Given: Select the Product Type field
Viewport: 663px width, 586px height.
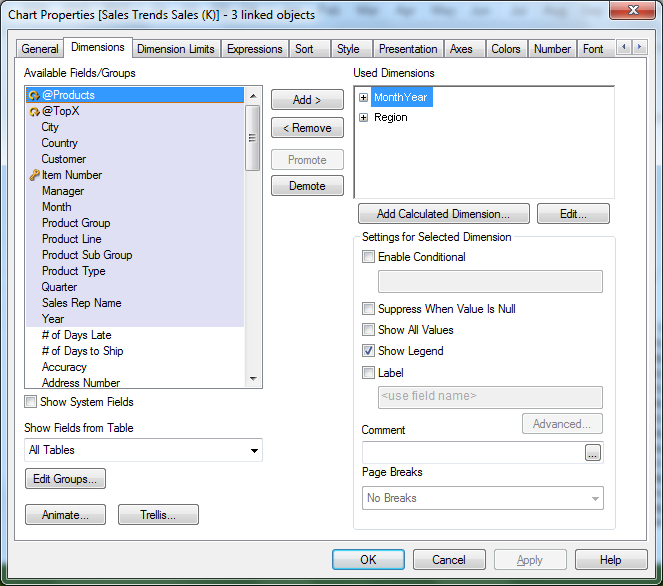Looking at the screenshot, I should [x=135, y=271].
